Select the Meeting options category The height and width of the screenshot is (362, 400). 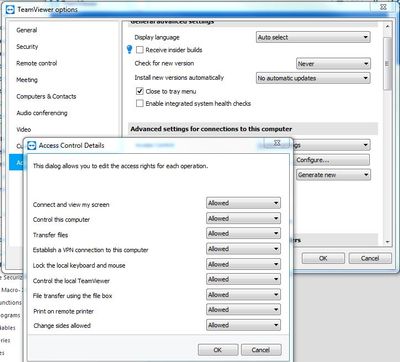click(x=27, y=80)
